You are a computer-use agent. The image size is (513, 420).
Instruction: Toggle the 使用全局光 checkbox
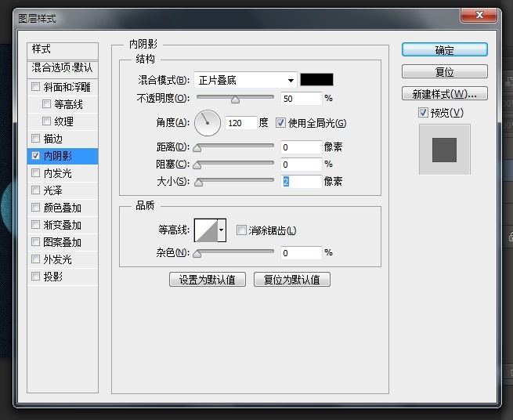tap(281, 123)
